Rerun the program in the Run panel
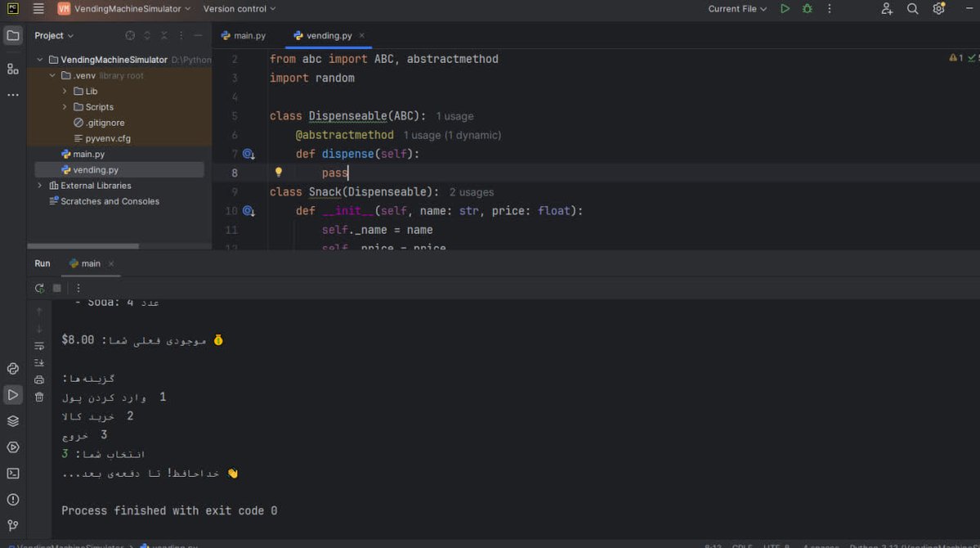980x548 pixels. click(38, 288)
